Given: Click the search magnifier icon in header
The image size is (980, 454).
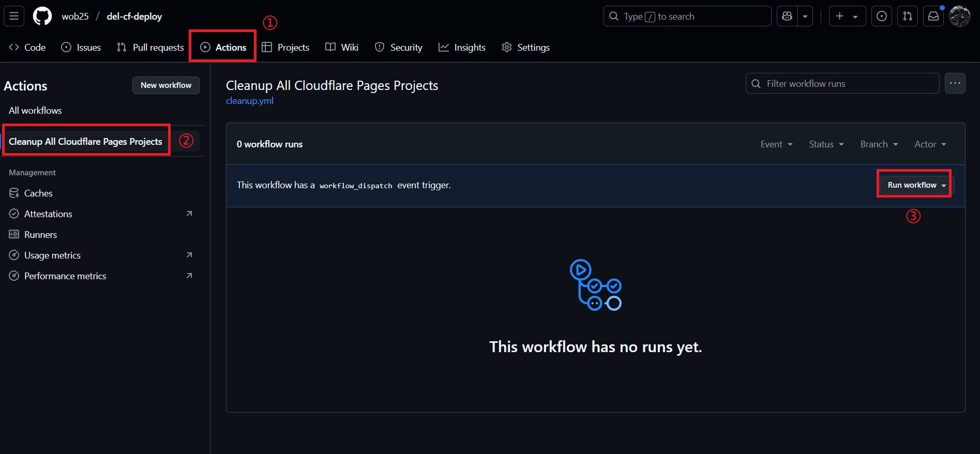Looking at the screenshot, I should click(x=614, y=16).
